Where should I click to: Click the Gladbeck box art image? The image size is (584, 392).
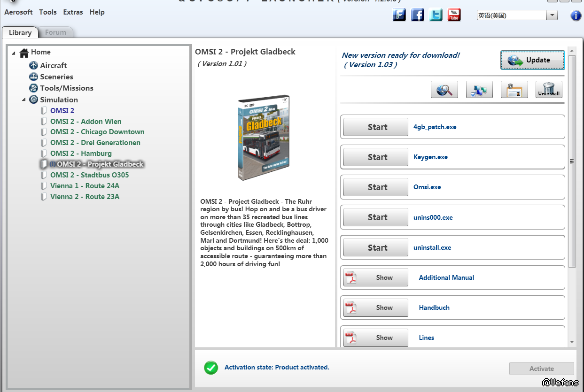(x=264, y=138)
